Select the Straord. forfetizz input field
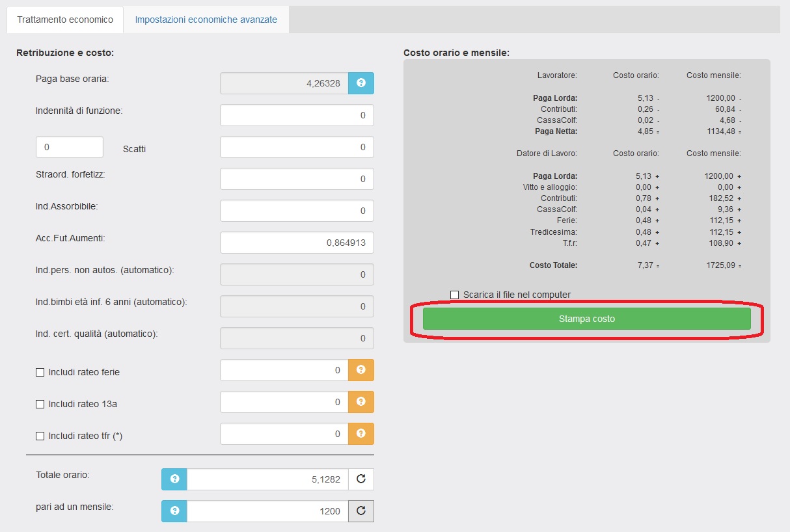 pos(297,179)
